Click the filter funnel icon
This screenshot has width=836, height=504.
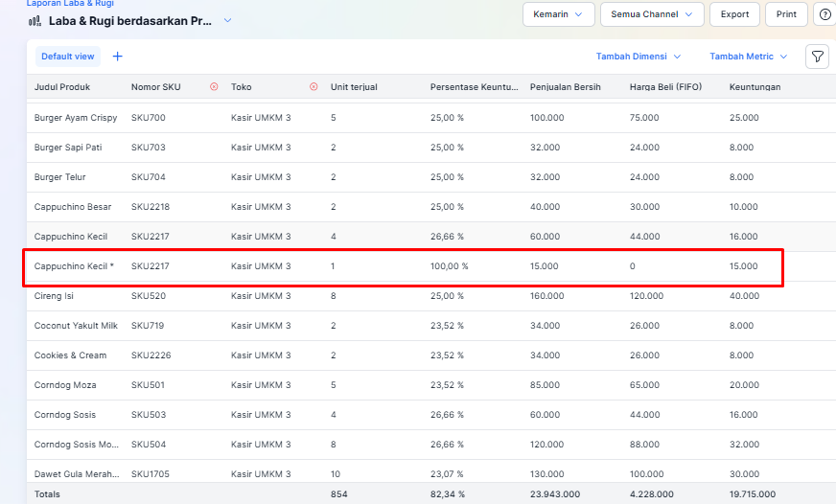817,57
